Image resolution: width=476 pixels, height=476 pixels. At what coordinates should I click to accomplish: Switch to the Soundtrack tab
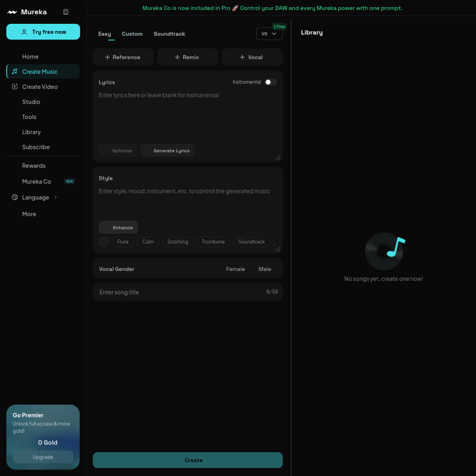pyautogui.click(x=169, y=34)
